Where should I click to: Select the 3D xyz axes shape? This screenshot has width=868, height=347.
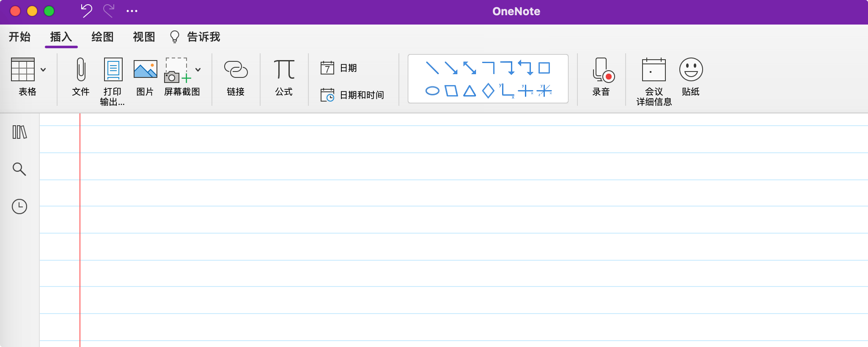click(545, 91)
